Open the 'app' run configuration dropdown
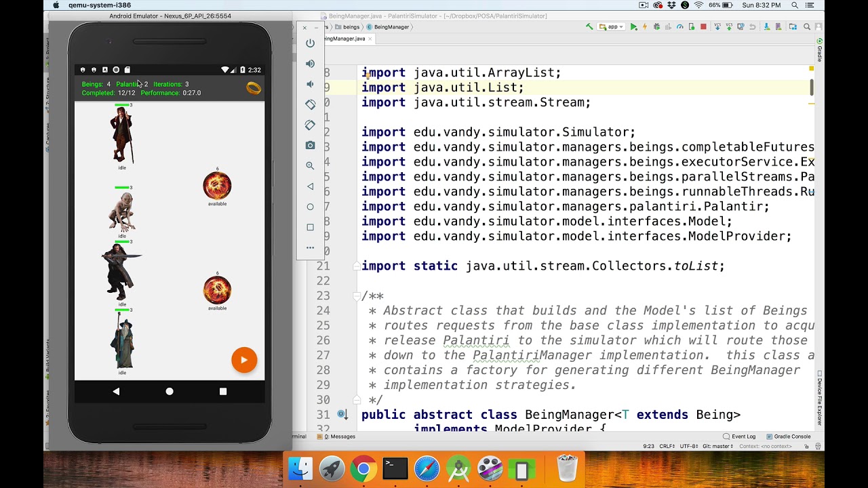The height and width of the screenshot is (488, 868). tap(612, 27)
